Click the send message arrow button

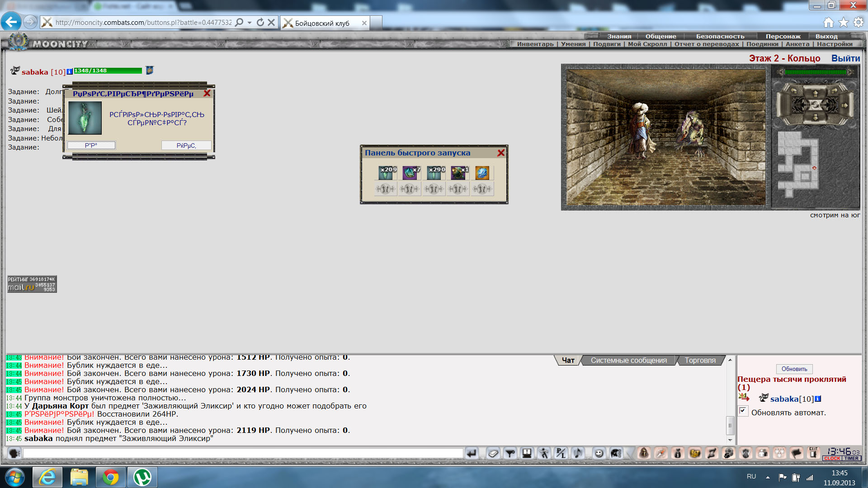click(472, 453)
